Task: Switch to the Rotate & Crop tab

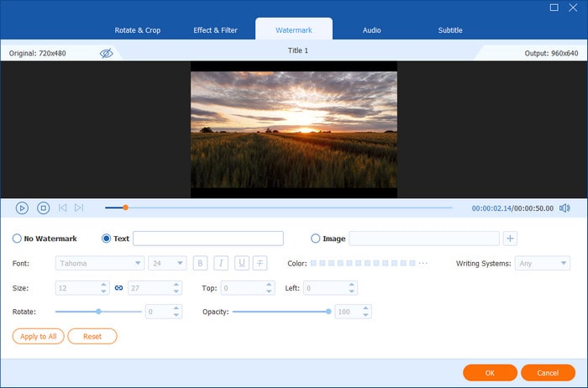Action: pos(137,30)
